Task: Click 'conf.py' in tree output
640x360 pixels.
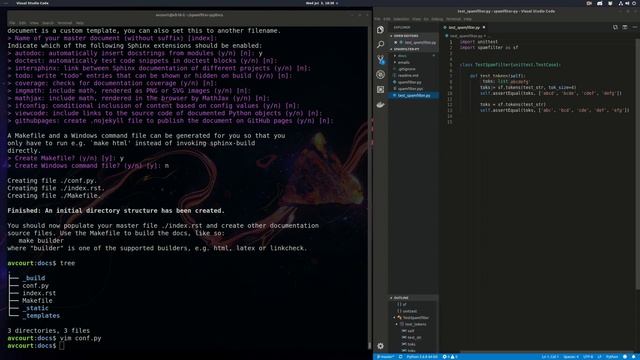Action: click(36, 286)
